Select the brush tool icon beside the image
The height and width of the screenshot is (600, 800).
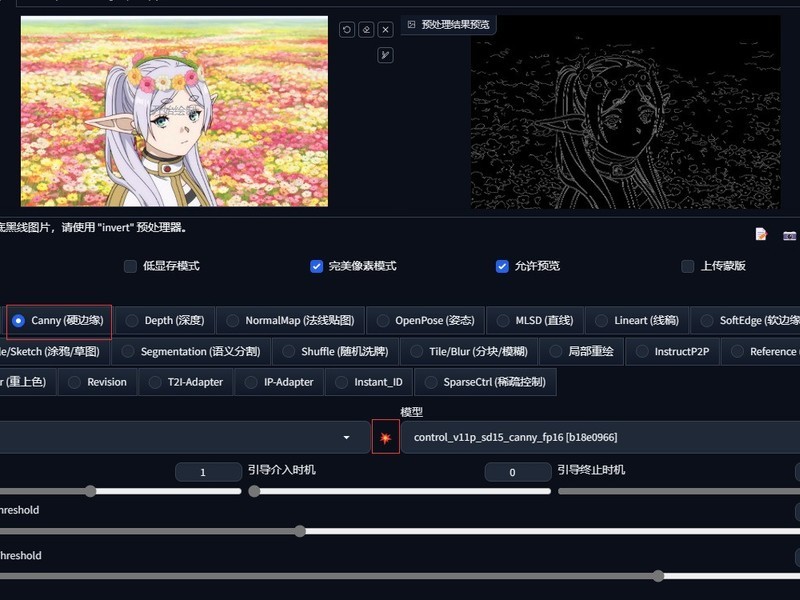click(385, 55)
